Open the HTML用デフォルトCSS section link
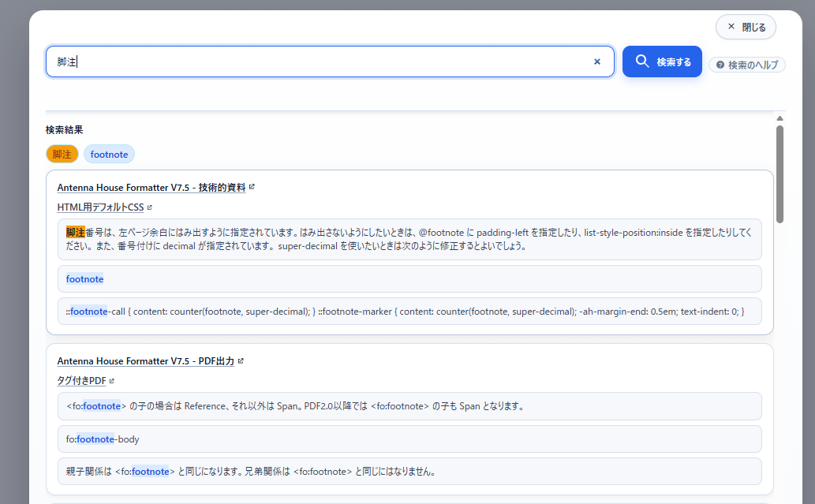 100,207
